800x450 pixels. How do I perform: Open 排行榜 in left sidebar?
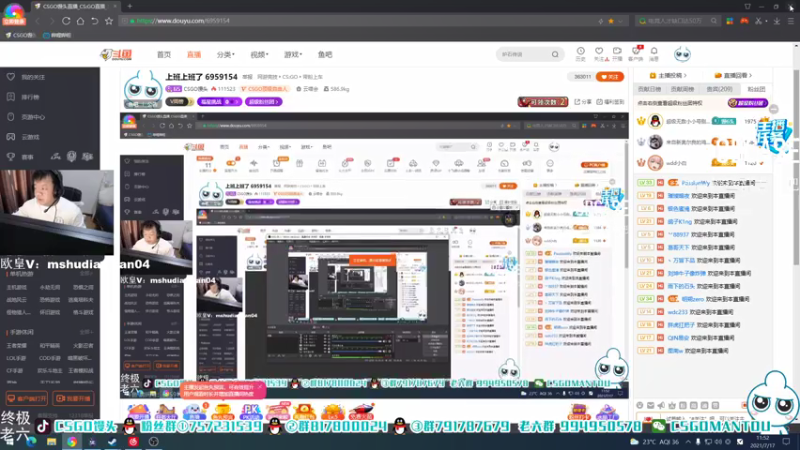[24, 97]
